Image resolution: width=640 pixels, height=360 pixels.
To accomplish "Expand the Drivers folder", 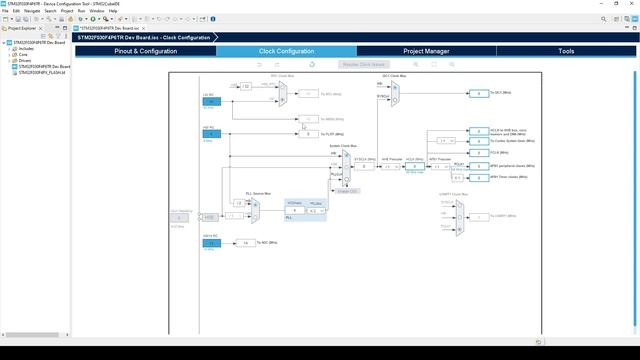I will coord(9,60).
